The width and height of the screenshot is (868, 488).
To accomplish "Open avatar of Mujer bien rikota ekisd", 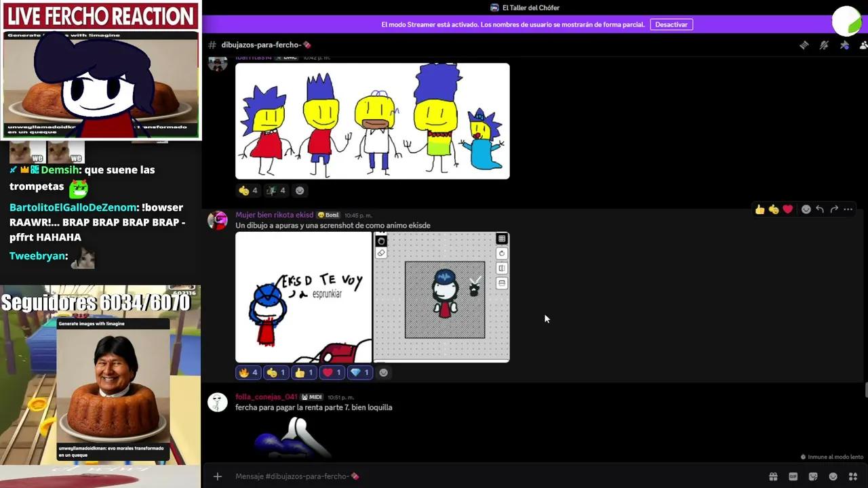I will 218,220.
